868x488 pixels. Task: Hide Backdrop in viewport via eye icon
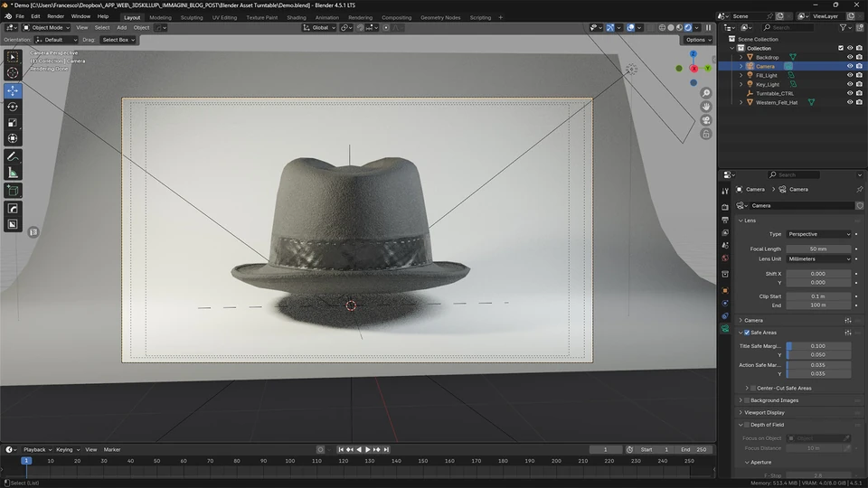tap(850, 57)
